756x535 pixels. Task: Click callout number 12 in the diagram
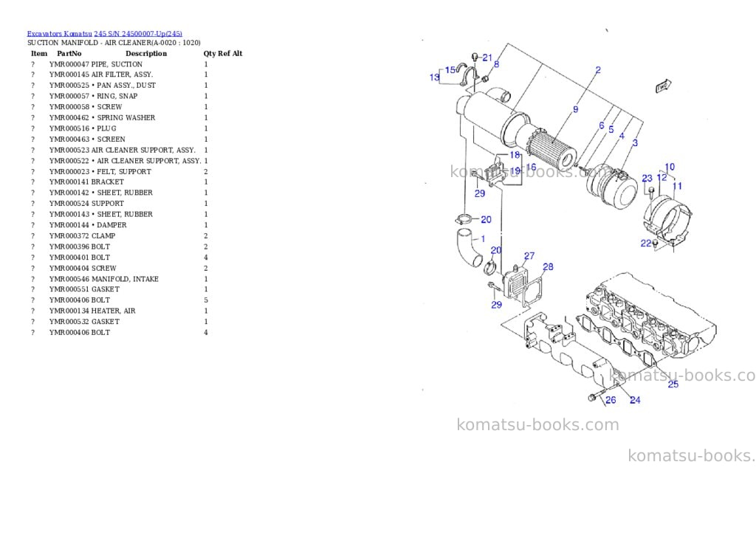[x=662, y=177]
